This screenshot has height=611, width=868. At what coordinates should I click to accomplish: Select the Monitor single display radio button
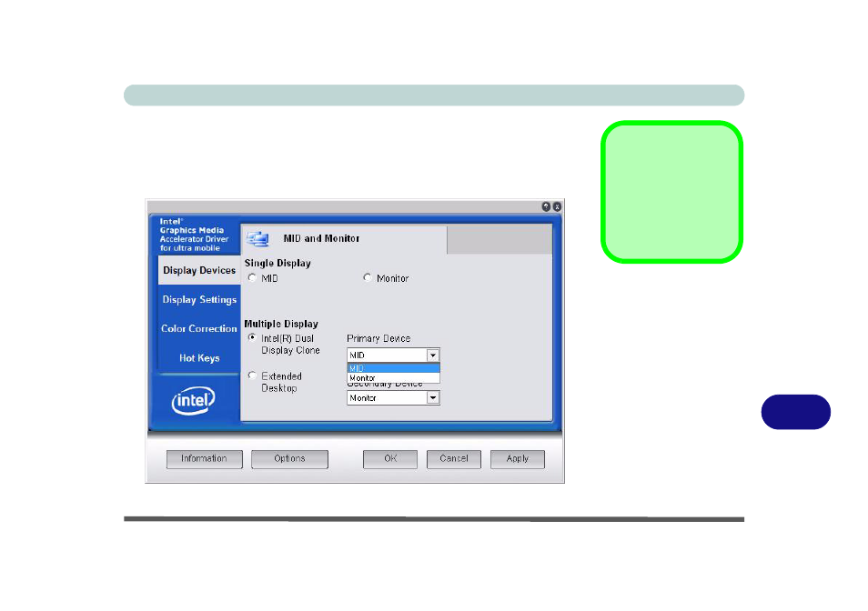[x=368, y=277]
